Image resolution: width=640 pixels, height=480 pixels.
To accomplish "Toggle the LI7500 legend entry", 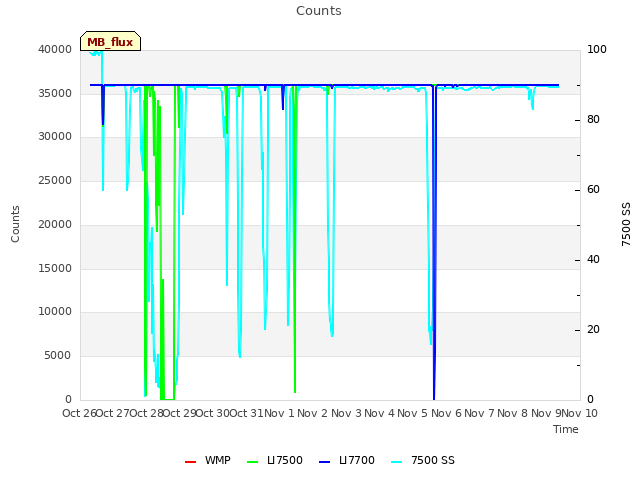I will pyautogui.click(x=275, y=460).
